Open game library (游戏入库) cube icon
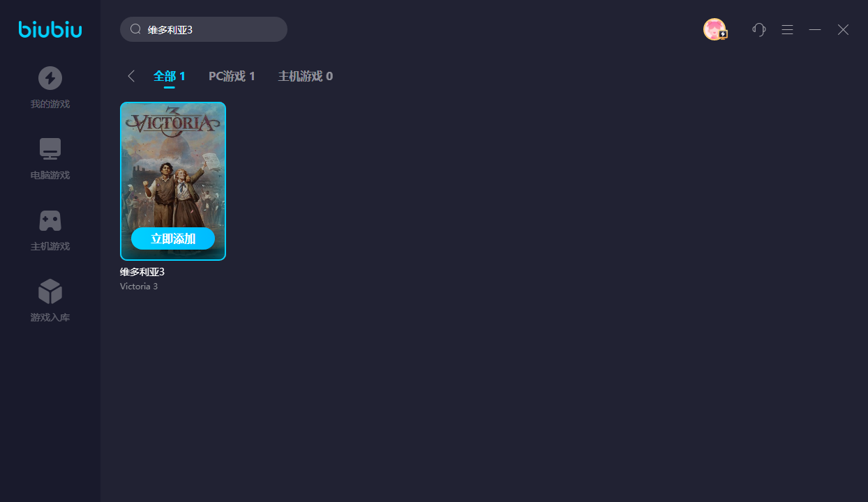Screen dimensions: 868x502 coord(50,291)
